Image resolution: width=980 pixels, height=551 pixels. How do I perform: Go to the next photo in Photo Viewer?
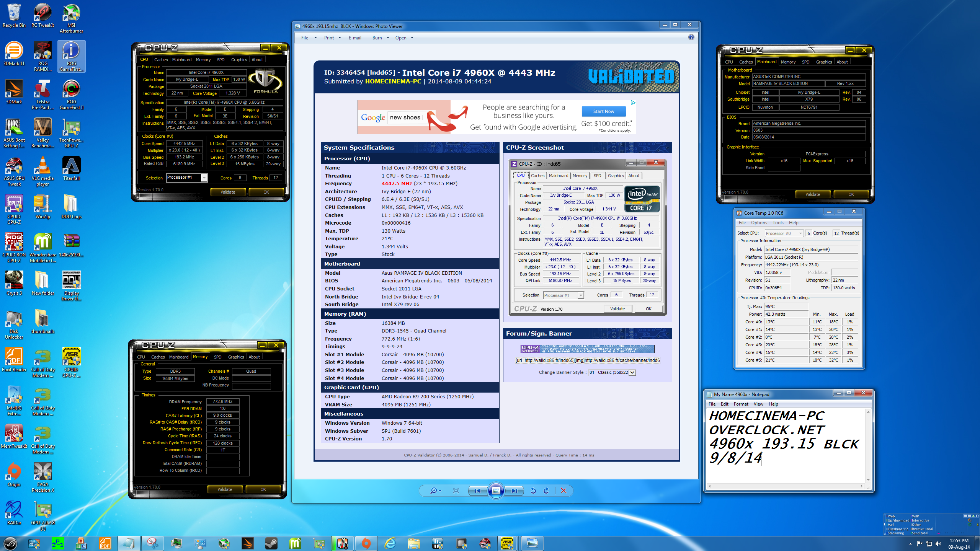point(514,491)
